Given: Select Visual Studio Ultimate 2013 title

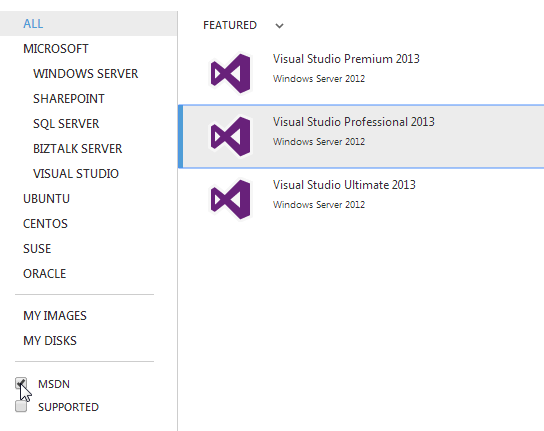Looking at the screenshot, I should [x=344, y=185].
